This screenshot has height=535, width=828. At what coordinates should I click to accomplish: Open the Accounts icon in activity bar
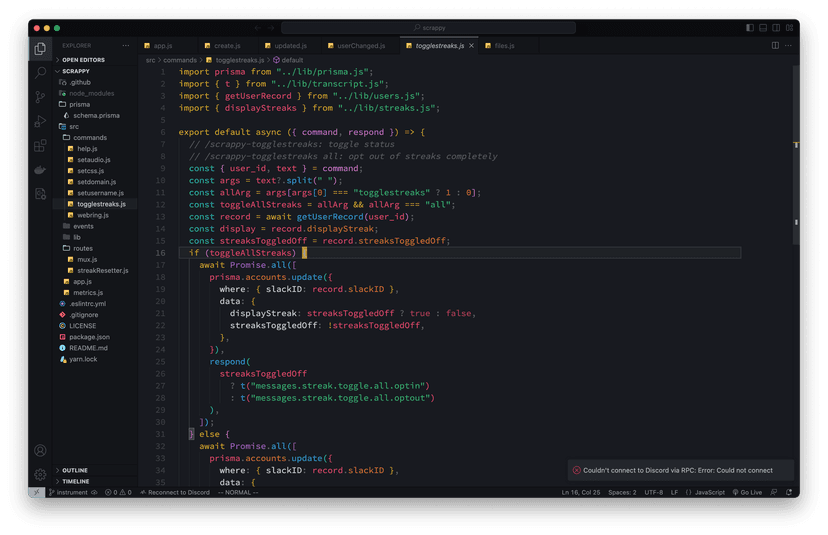[40, 450]
